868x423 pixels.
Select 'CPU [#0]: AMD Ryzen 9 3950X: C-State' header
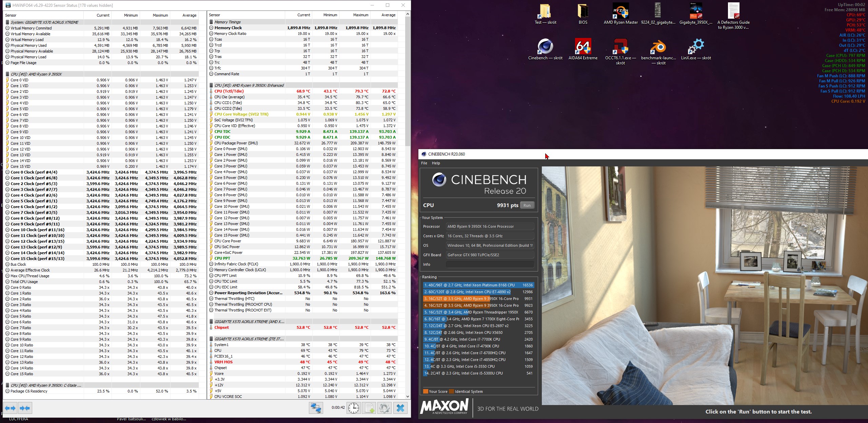(101, 385)
